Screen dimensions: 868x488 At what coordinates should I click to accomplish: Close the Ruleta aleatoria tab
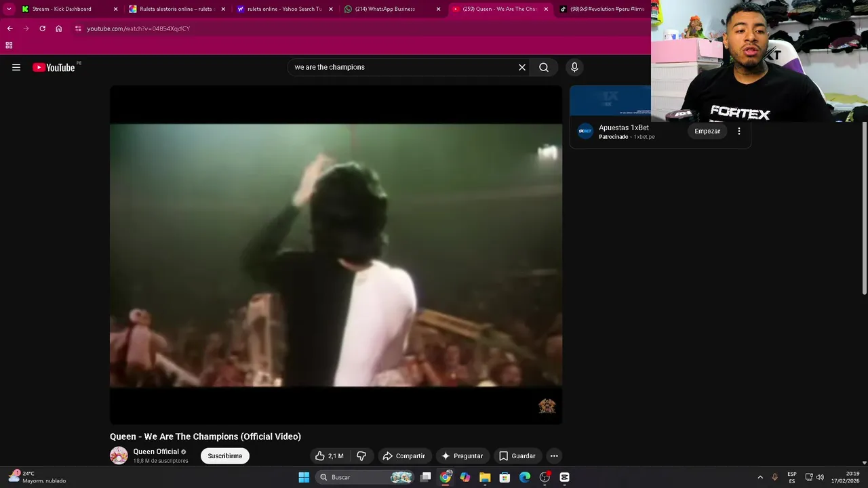pos(223,9)
